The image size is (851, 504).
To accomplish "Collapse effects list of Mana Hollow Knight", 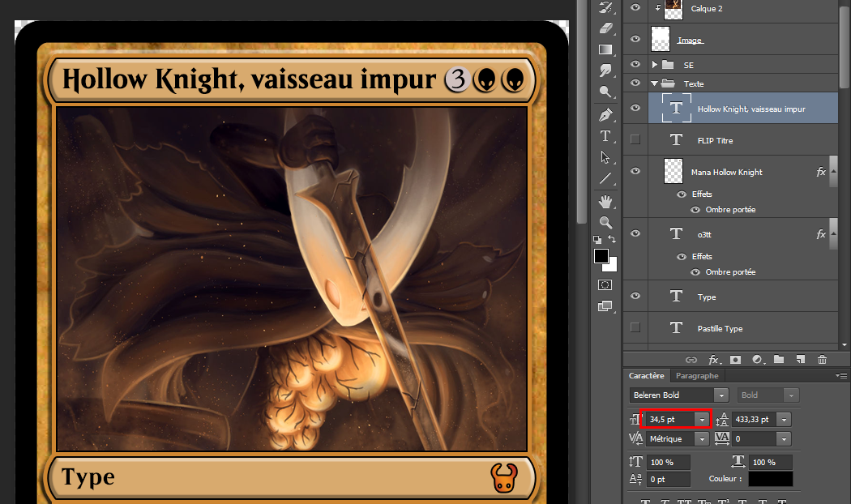I will pyautogui.click(x=834, y=172).
